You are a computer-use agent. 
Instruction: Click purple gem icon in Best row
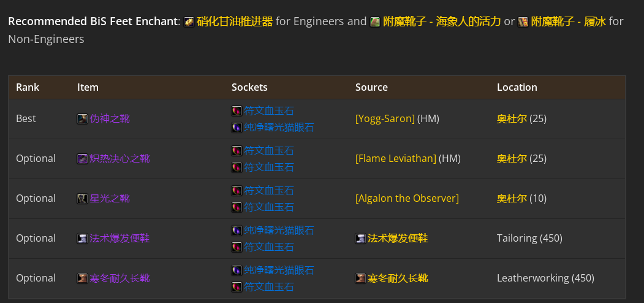pyautogui.click(x=237, y=128)
